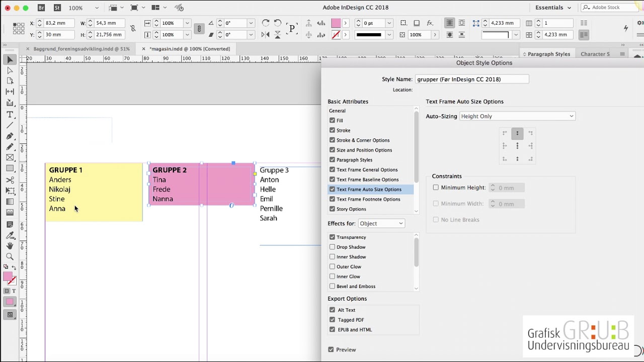Open Adobe Stock with the St icon

click(x=57, y=8)
